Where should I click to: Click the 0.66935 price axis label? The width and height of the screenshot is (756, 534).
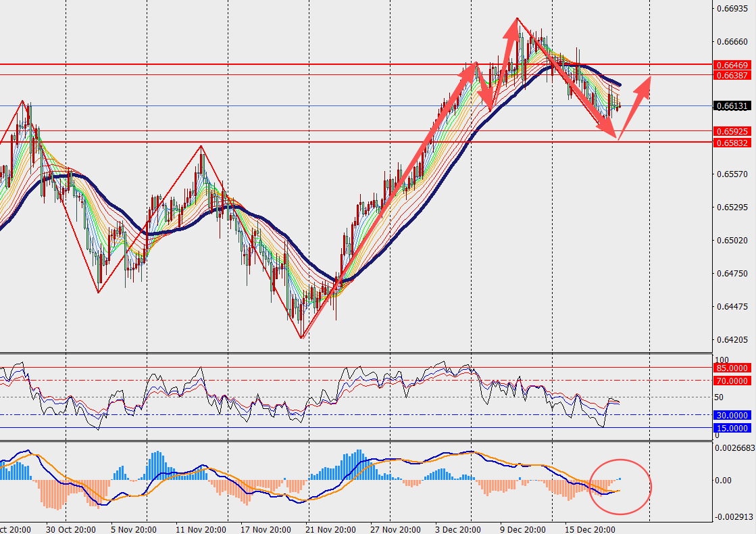[732, 9]
